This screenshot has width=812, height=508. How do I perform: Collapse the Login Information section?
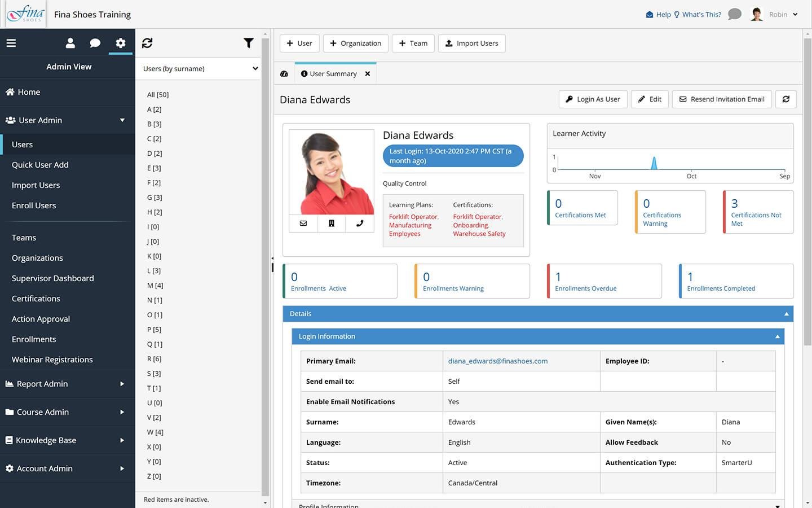pos(777,336)
